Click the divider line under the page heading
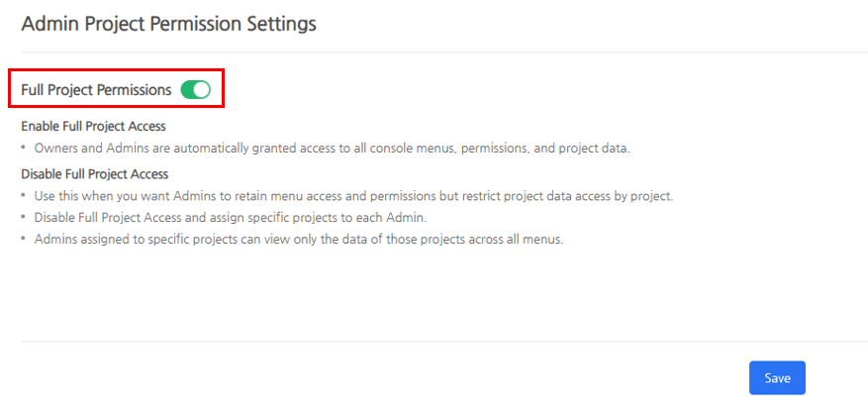 [443, 51]
